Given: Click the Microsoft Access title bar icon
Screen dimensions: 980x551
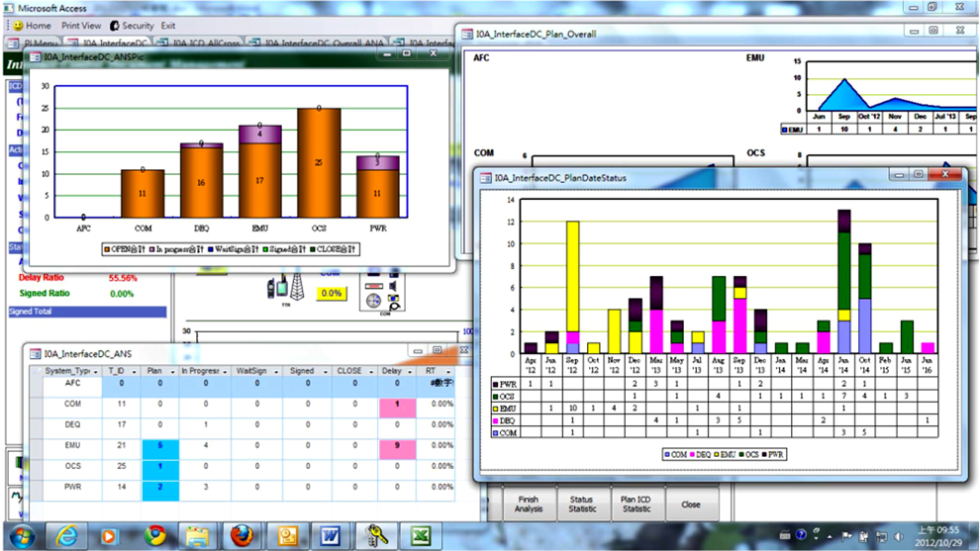Looking at the screenshot, I should coord(9,8).
